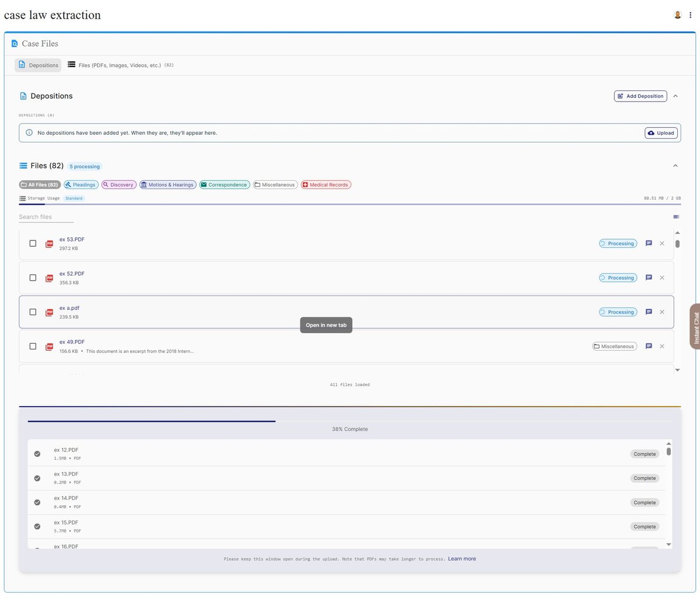Click the Processing status on ex 52.PDF
This screenshot has height=598, width=700.
click(618, 278)
